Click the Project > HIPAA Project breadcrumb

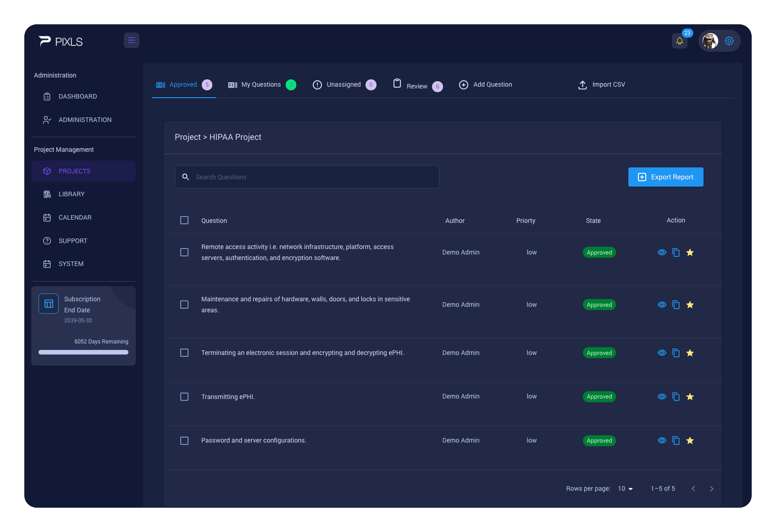point(218,137)
